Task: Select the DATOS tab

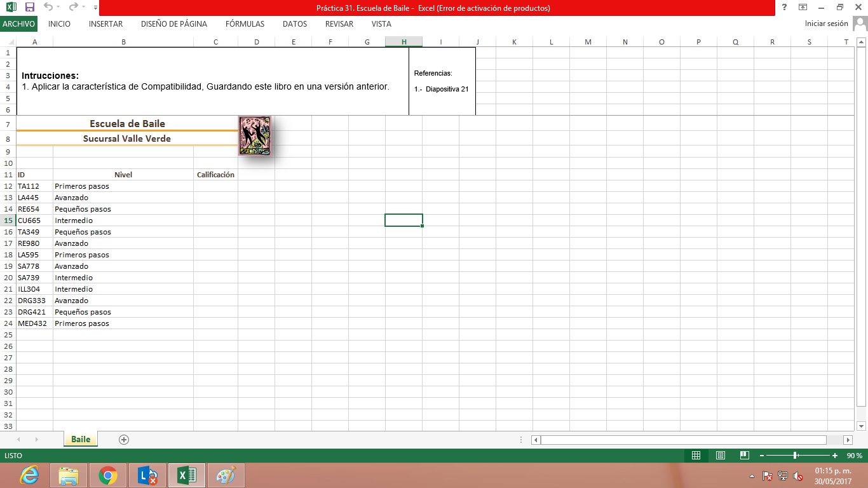Action: 295,24
